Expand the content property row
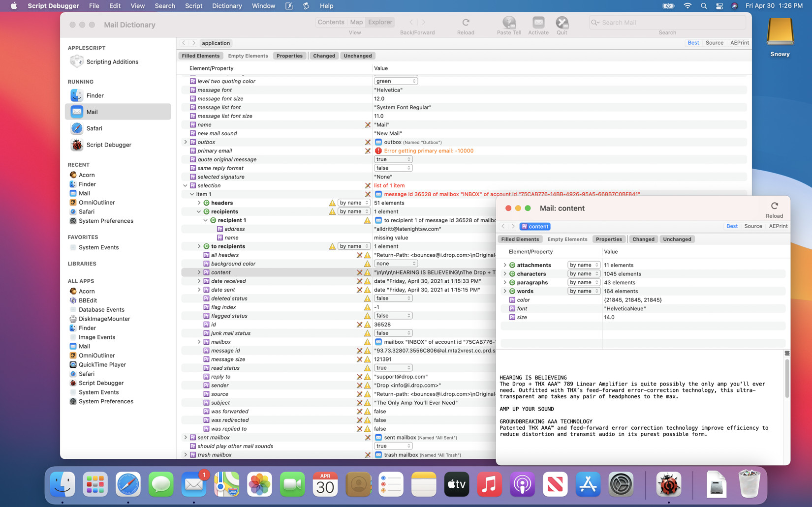The width and height of the screenshot is (812, 507). [199, 272]
